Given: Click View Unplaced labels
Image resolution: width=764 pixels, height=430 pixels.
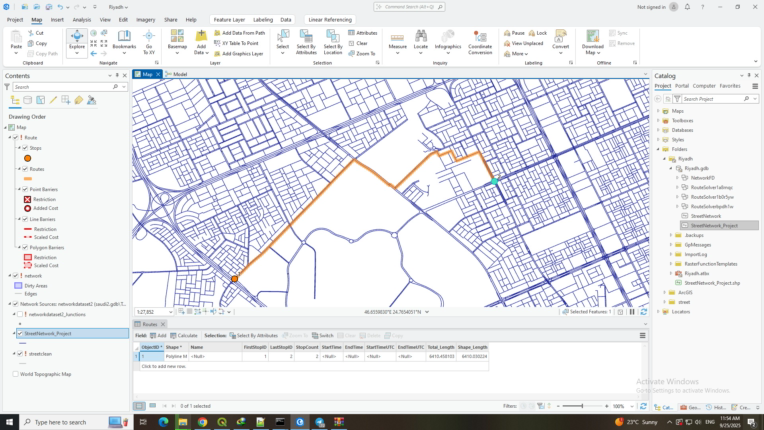Looking at the screenshot, I should tap(523, 43).
